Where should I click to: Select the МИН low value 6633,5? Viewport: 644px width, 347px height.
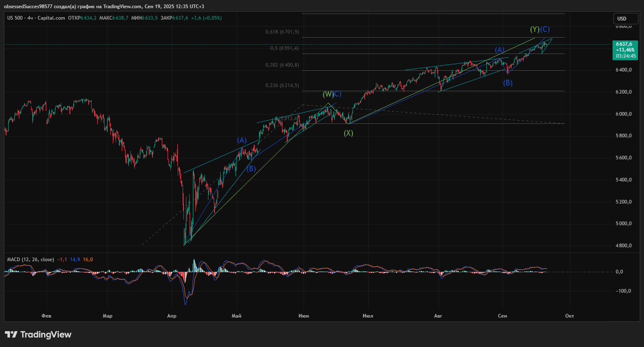pyautogui.click(x=150, y=18)
